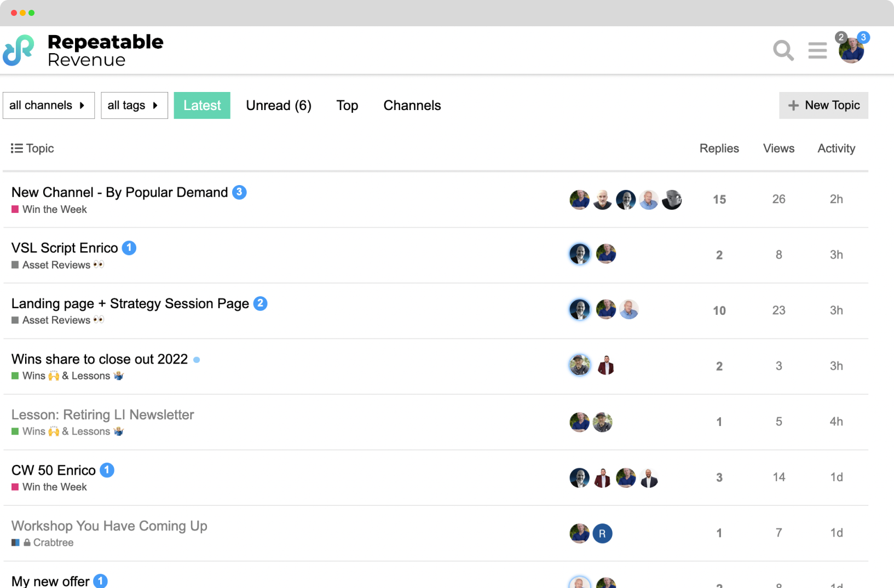Click the Topic list bulk-select icon
Viewport: 894px width, 588px height.
tap(17, 148)
